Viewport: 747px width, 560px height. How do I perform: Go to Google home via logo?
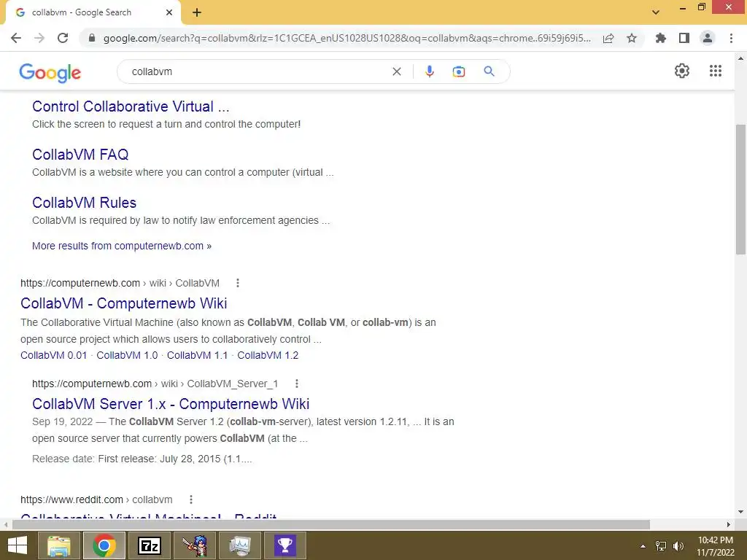(50, 72)
